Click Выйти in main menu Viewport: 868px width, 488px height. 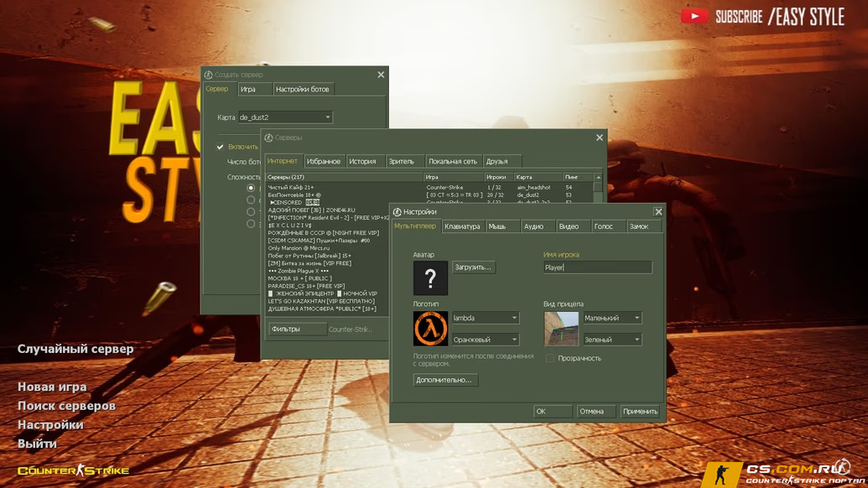(37, 444)
